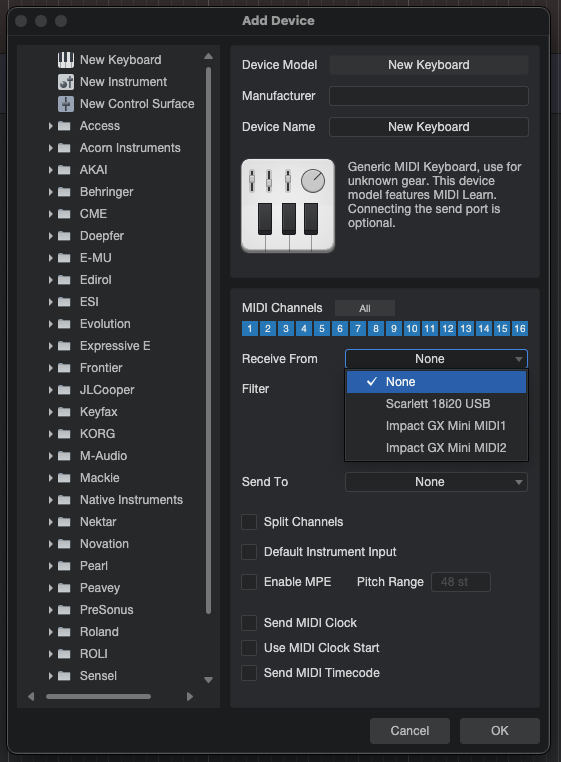Click the E-MU folder icon
This screenshot has width=561, height=762.
tap(64, 258)
